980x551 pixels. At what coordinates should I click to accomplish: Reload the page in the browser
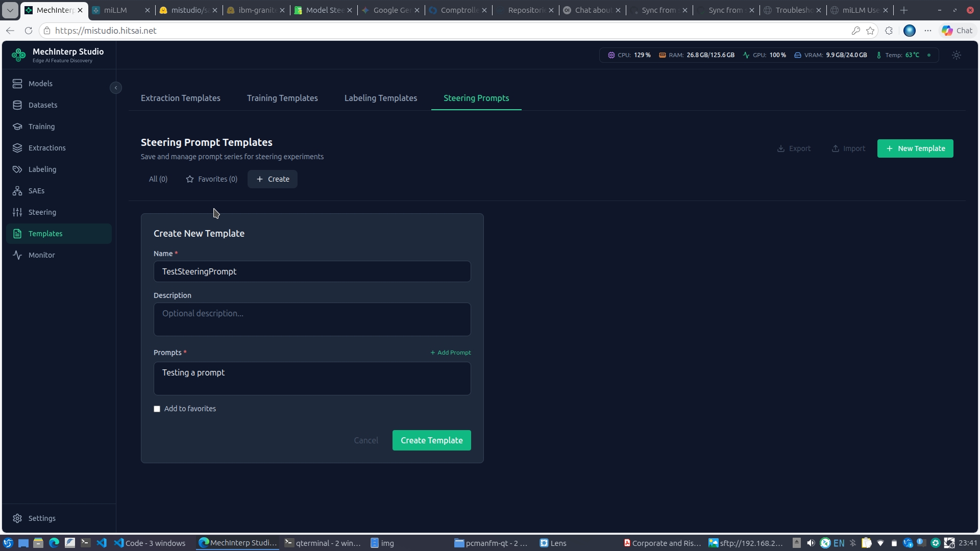click(x=29, y=31)
